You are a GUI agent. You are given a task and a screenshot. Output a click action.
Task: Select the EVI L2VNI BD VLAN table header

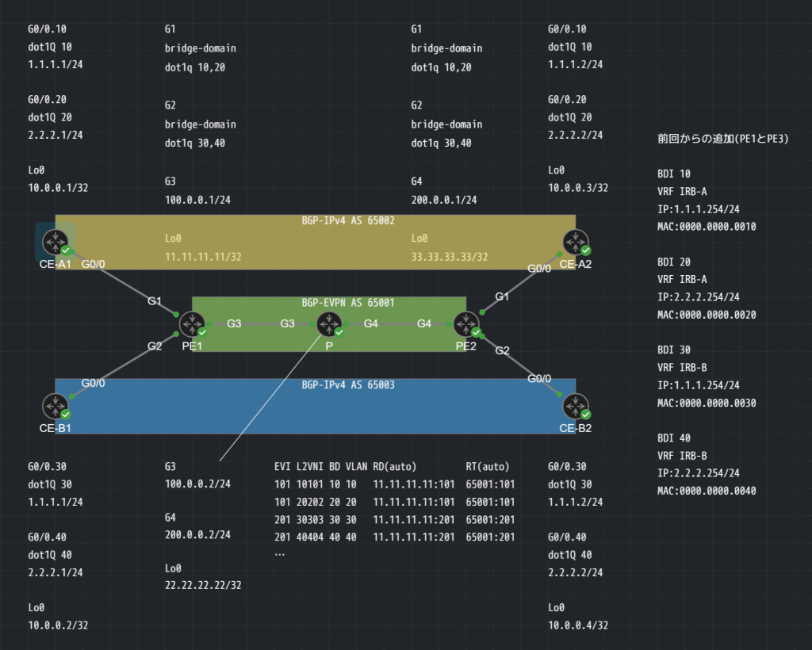pyautogui.click(x=345, y=466)
